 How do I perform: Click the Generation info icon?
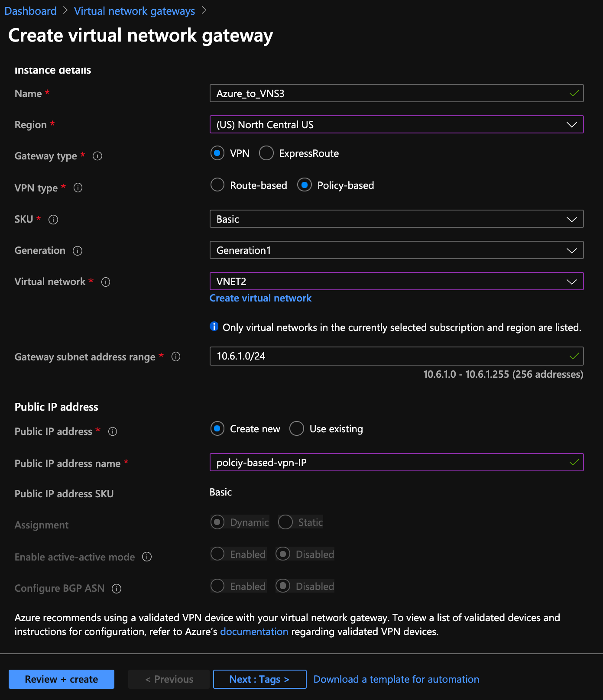click(x=78, y=251)
